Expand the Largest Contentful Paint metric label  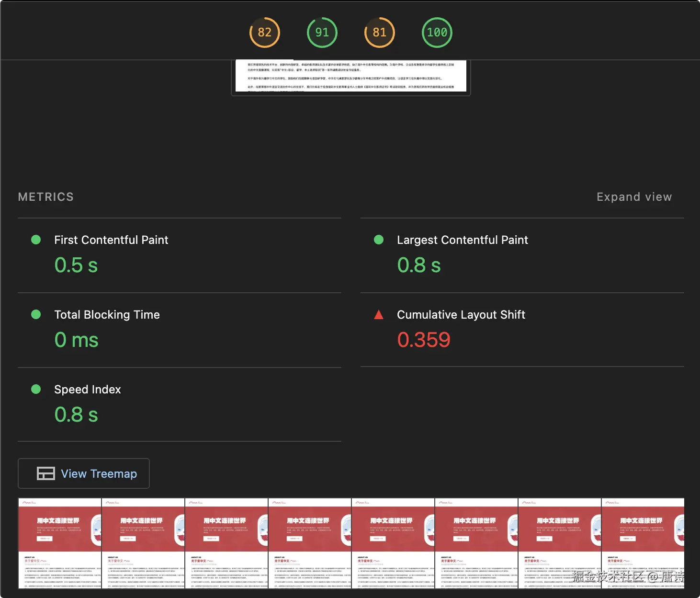pyautogui.click(x=462, y=240)
